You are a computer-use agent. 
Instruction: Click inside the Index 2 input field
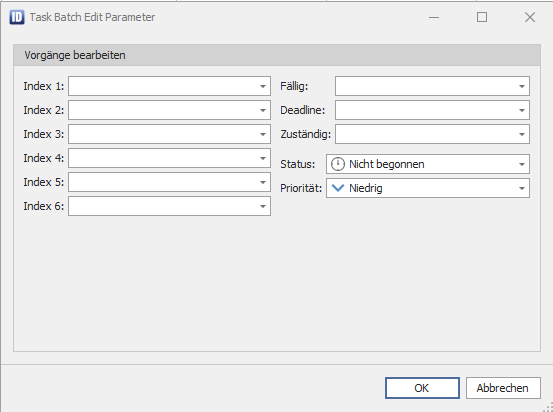click(x=169, y=110)
